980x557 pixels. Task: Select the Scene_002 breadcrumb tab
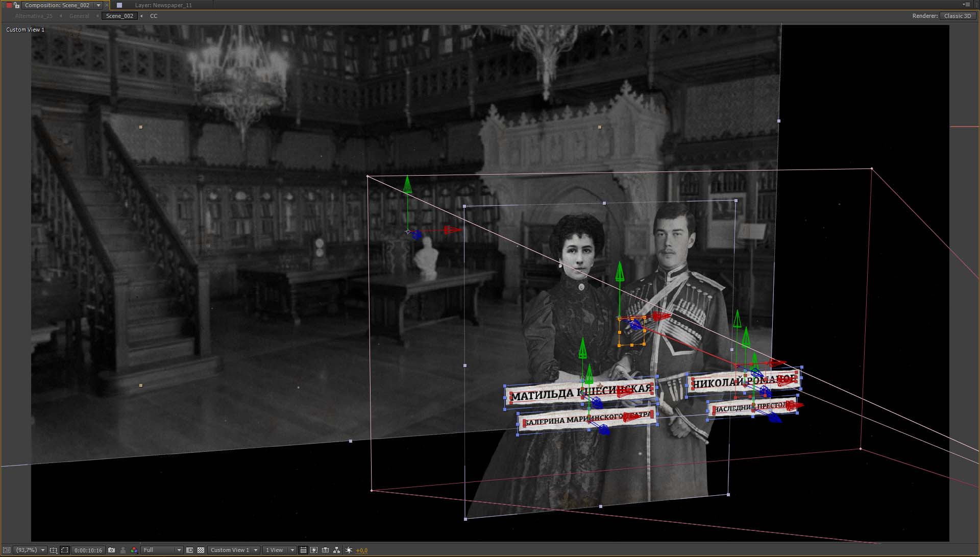[x=119, y=16]
